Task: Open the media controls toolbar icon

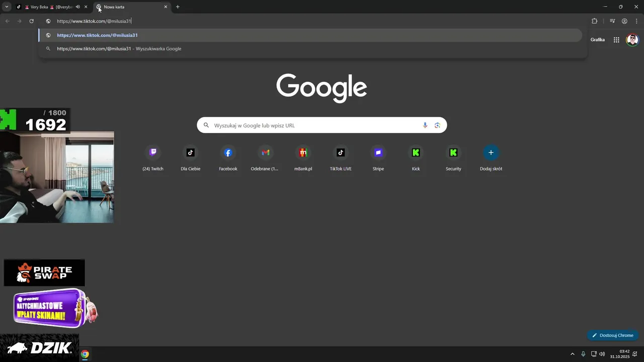Action: (612, 21)
